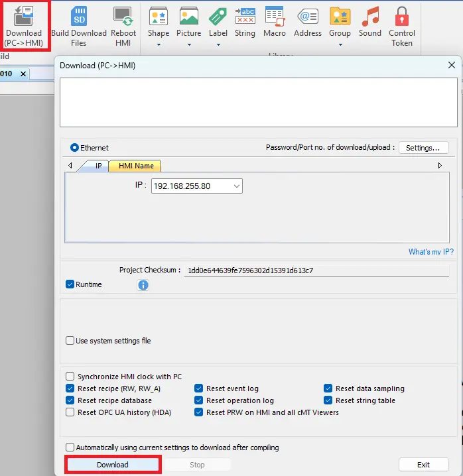Image resolution: width=463 pixels, height=476 pixels.
Task: Expand the Picture dropdown arrow
Action: pos(189,44)
